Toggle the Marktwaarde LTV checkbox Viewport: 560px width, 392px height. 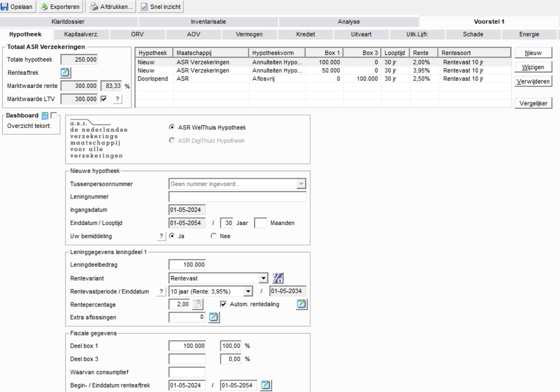104,99
